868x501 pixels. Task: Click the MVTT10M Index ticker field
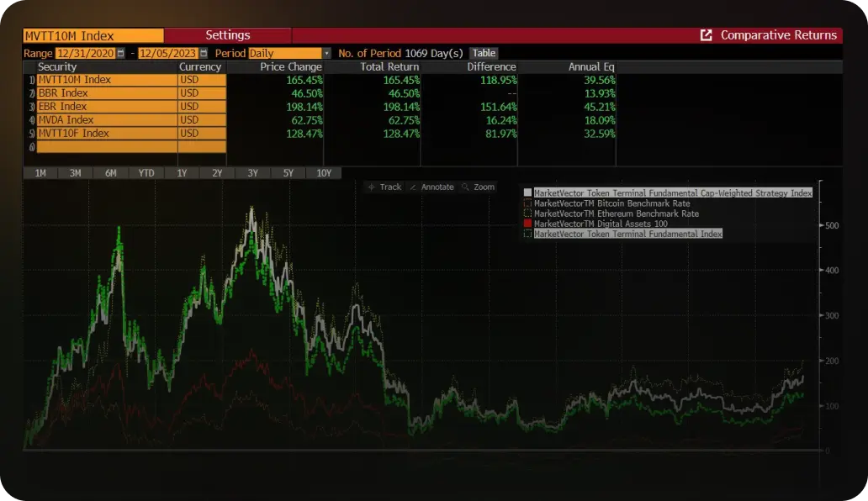[x=93, y=35]
